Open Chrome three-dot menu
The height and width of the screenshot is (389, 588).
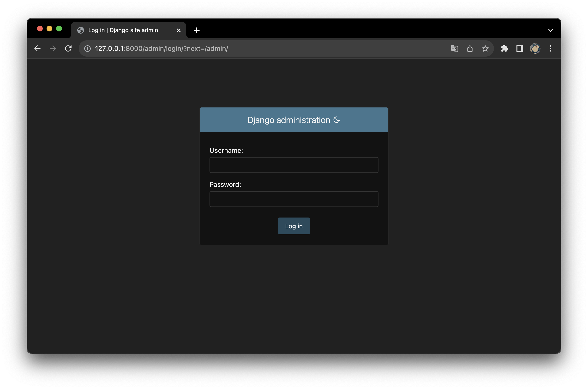point(550,48)
